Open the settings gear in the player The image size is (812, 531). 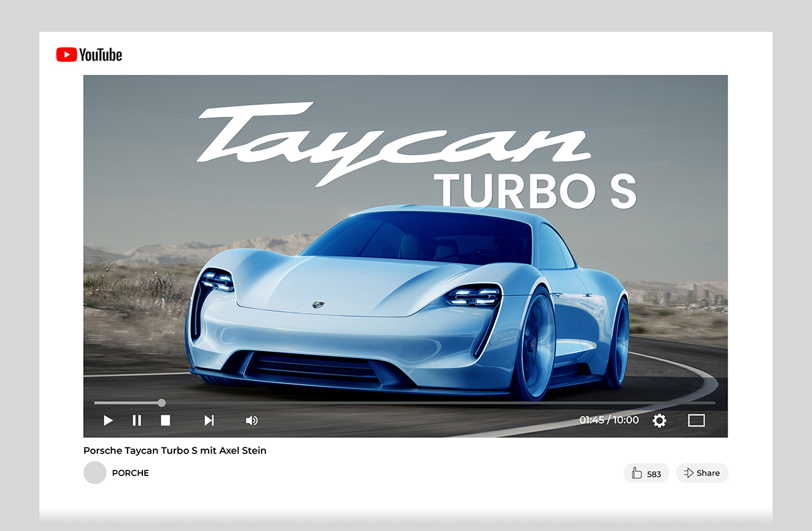[659, 420]
